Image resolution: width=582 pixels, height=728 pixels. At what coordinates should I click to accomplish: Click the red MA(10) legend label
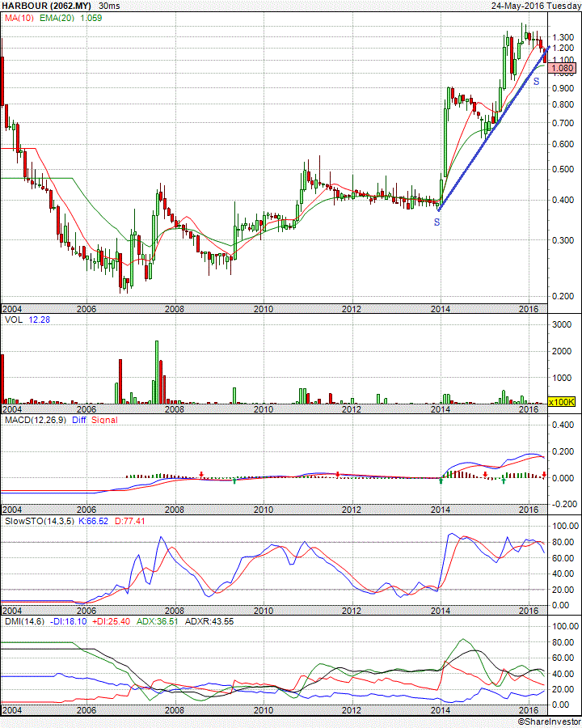[x=19, y=18]
